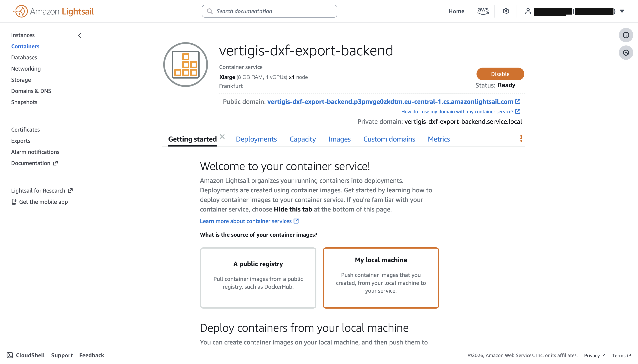This screenshot has height=364, width=638.
Task: Open Databases in the sidebar
Action: tap(24, 57)
